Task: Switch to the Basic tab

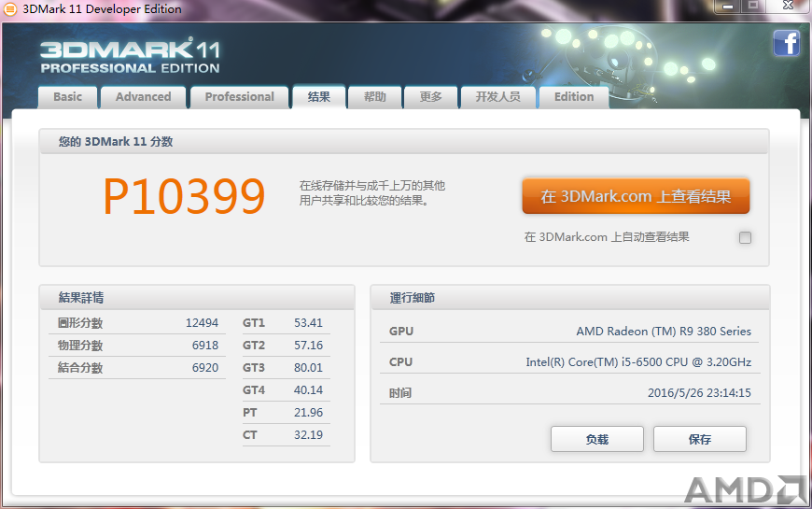Action: coord(68,97)
